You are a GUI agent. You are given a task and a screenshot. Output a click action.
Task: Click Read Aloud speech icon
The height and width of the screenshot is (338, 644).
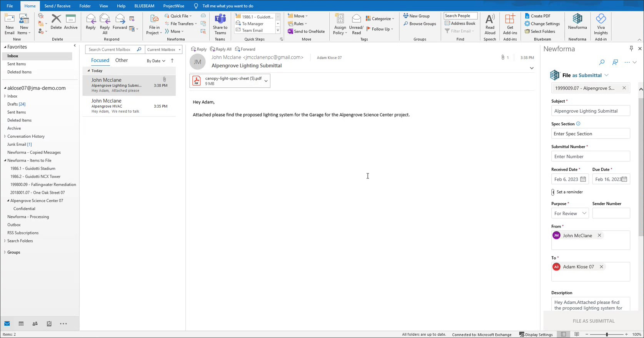click(490, 24)
